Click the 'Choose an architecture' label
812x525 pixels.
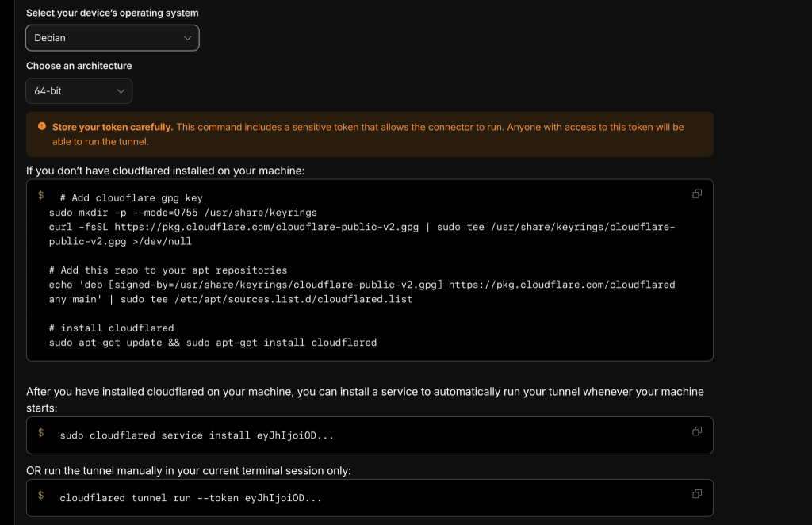coord(79,66)
